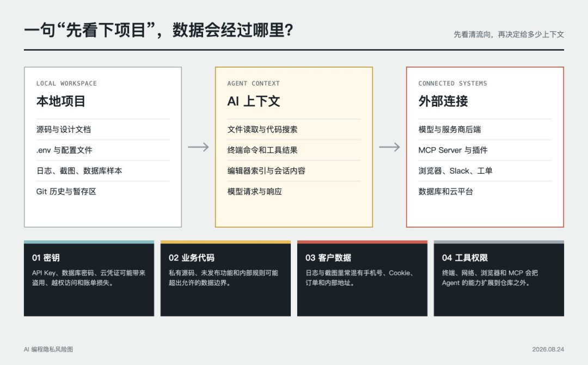Screen dimensions: 588x365
Task: Select 日志、截图、数据库样本 row
Action: [x=103, y=171]
